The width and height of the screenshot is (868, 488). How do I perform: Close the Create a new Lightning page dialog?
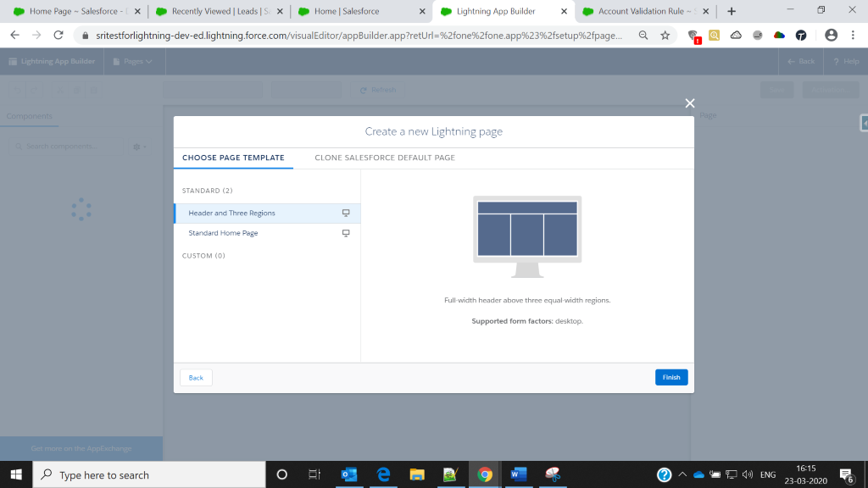tap(689, 103)
